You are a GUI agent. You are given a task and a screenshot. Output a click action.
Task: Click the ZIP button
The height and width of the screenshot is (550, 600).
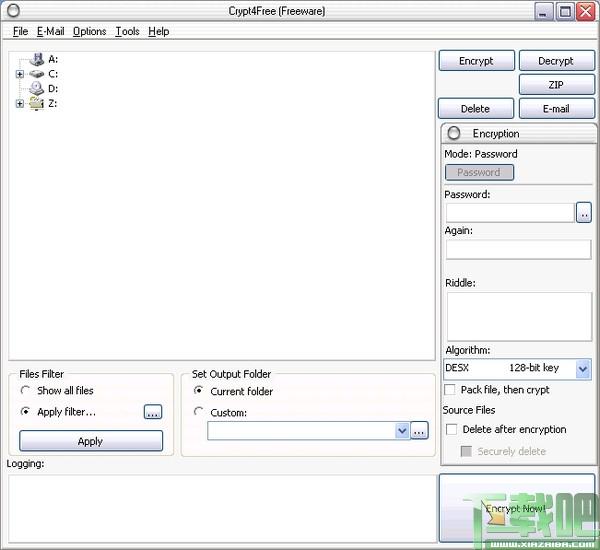click(x=556, y=85)
